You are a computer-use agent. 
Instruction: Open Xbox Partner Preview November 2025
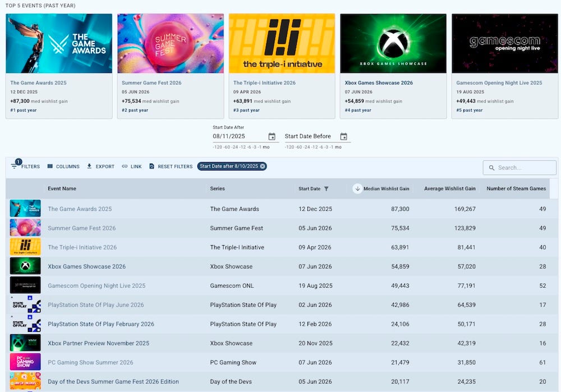tap(98, 343)
